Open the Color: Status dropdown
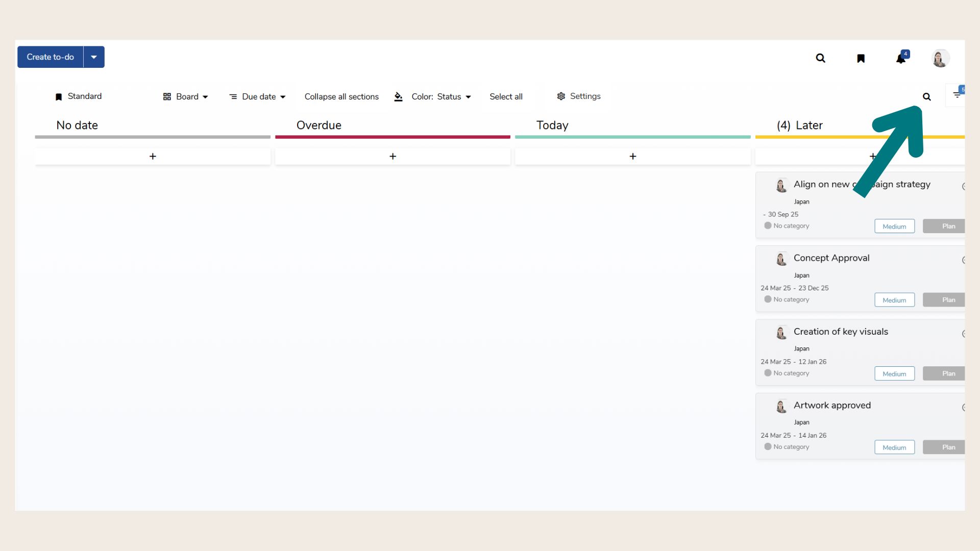Viewport: 980px width, 551px height. 441,96
